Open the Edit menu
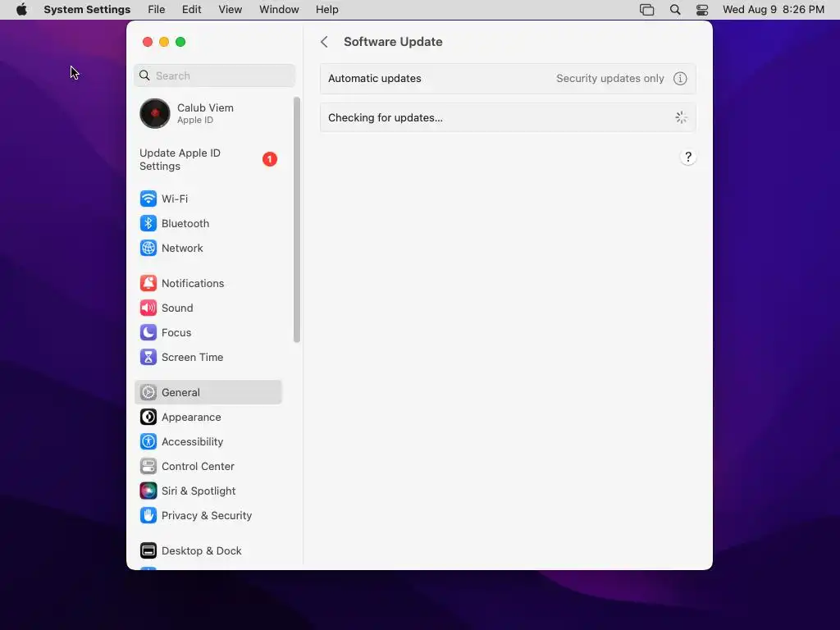 tap(191, 10)
